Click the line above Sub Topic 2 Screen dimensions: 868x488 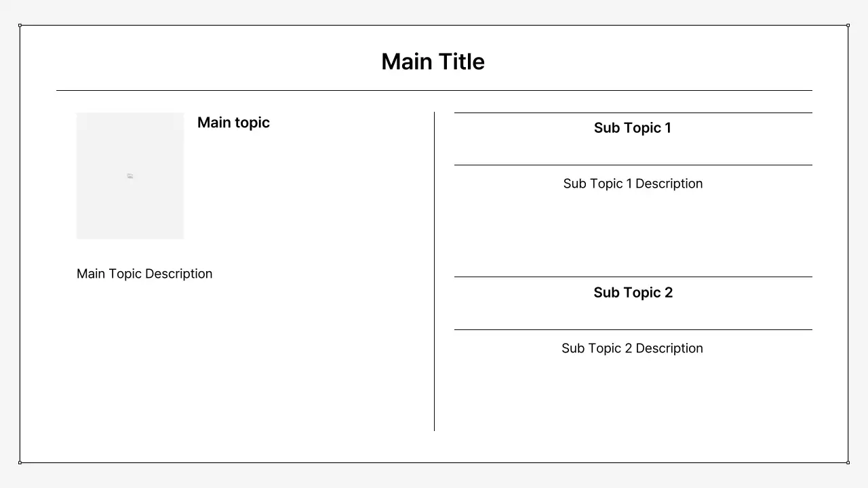pos(633,277)
